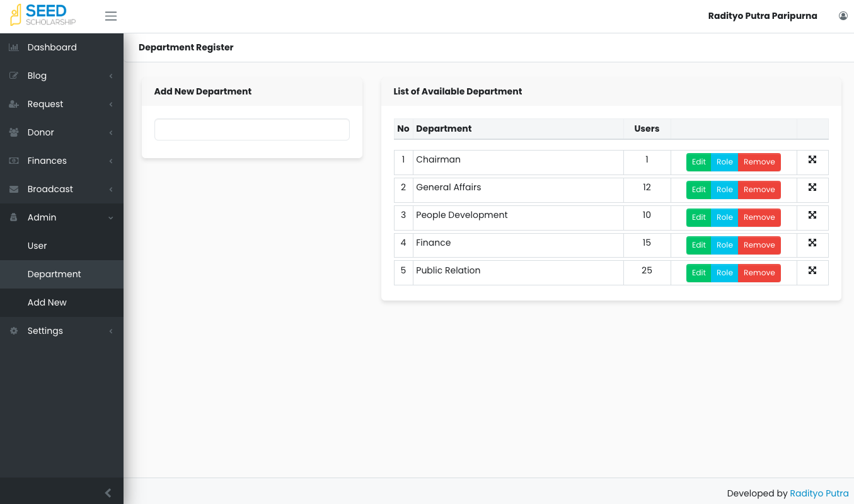Edit the General Affairs department
This screenshot has height=504, width=854.
pyautogui.click(x=698, y=190)
